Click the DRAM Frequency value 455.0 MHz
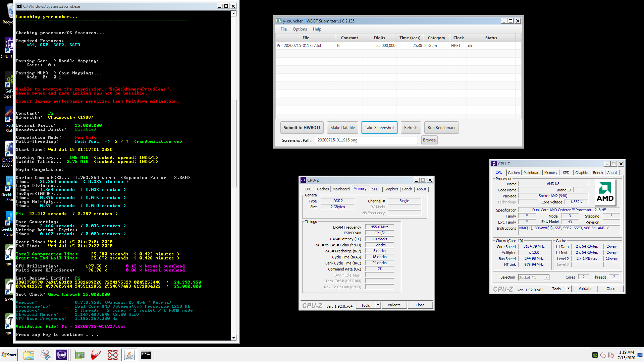Viewport: 644px width, 362px height. 379,227
